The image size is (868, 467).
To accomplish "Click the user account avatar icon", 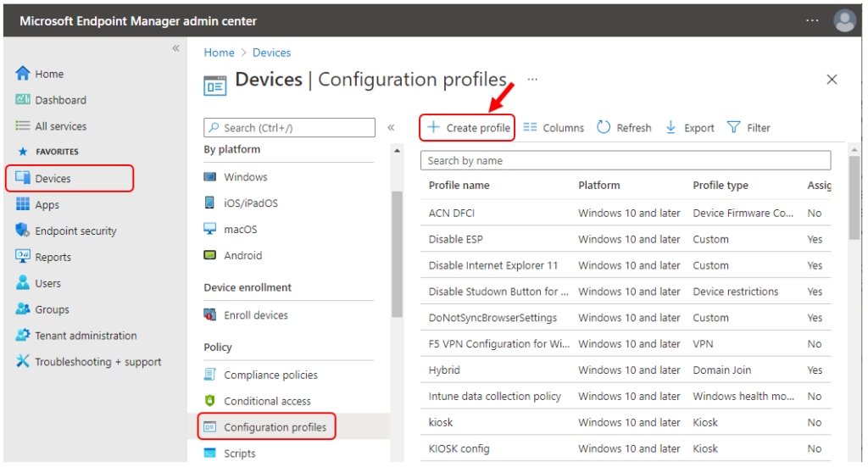I will click(845, 21).
